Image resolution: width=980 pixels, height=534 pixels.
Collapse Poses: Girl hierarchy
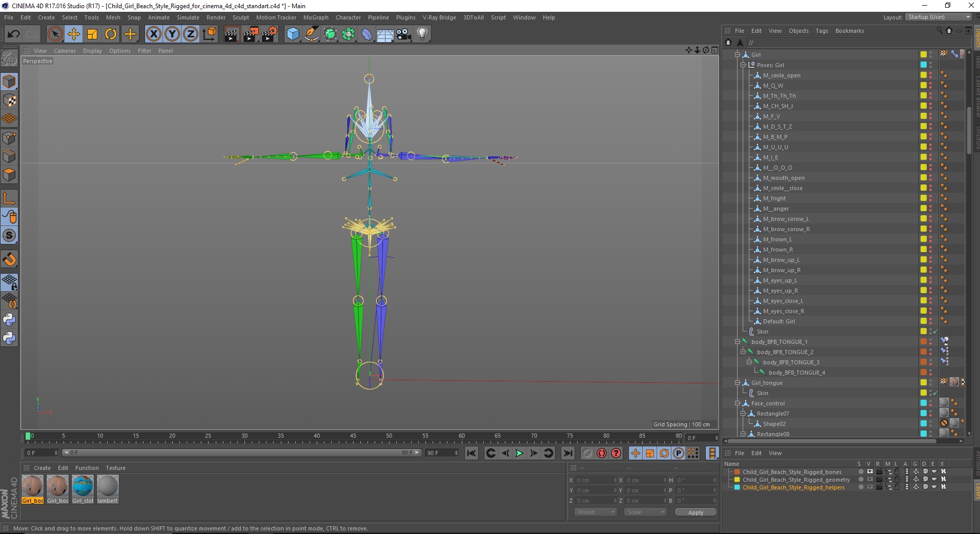(743, 65)
